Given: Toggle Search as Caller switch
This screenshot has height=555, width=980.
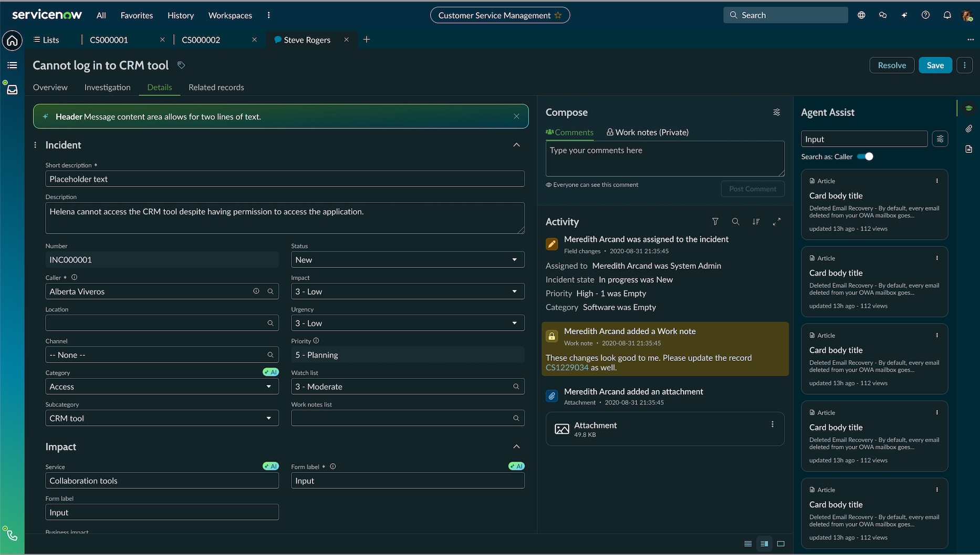Looking at the screenshot, I should (865, 157).
